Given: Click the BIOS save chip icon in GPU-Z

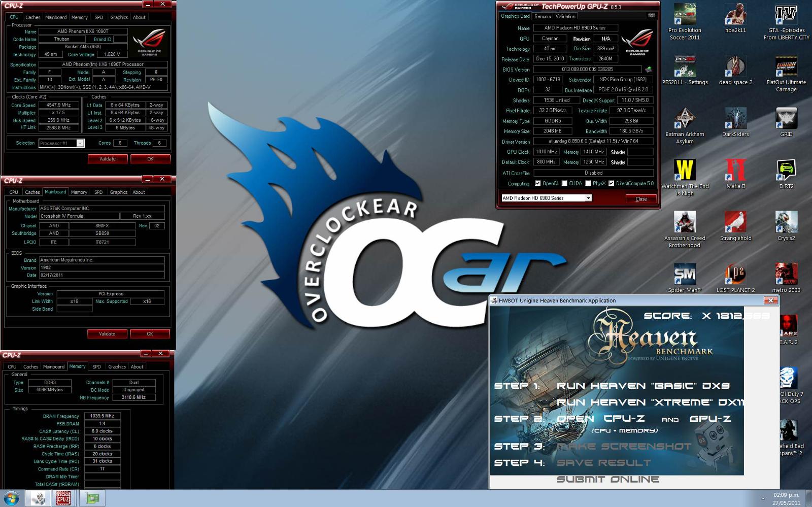Looking at the screenshot, I should pyautogui.click(x=648, y=70).
